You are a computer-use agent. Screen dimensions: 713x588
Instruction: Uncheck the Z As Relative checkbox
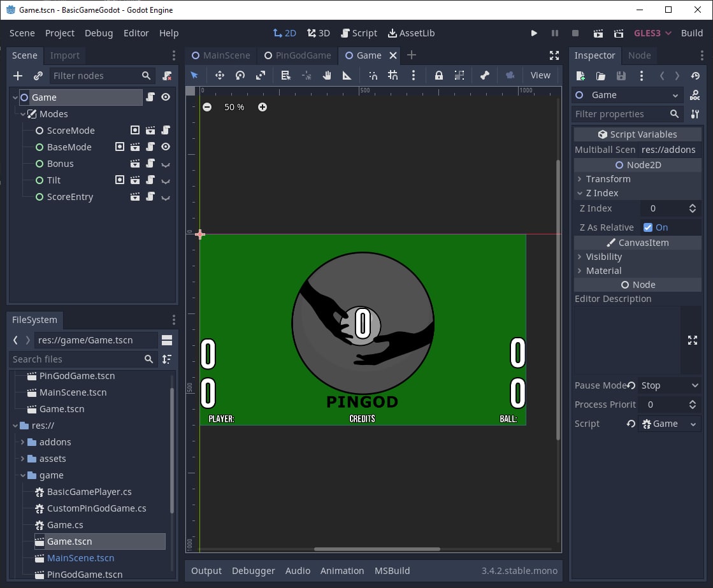click(x=648, y=227)
